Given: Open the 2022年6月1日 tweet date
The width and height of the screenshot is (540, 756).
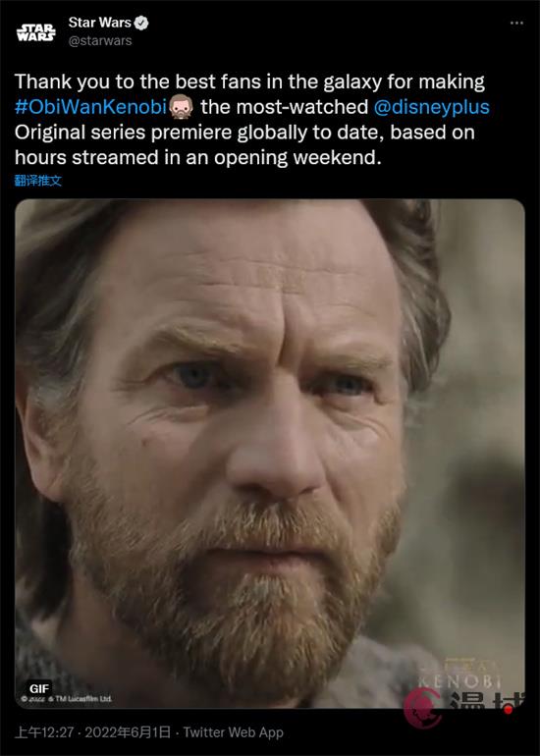Looking at the screenshot, I should tap(128, 732).
